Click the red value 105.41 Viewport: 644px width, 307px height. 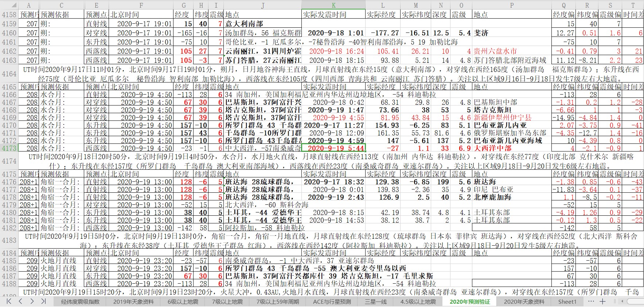point(383,51)
